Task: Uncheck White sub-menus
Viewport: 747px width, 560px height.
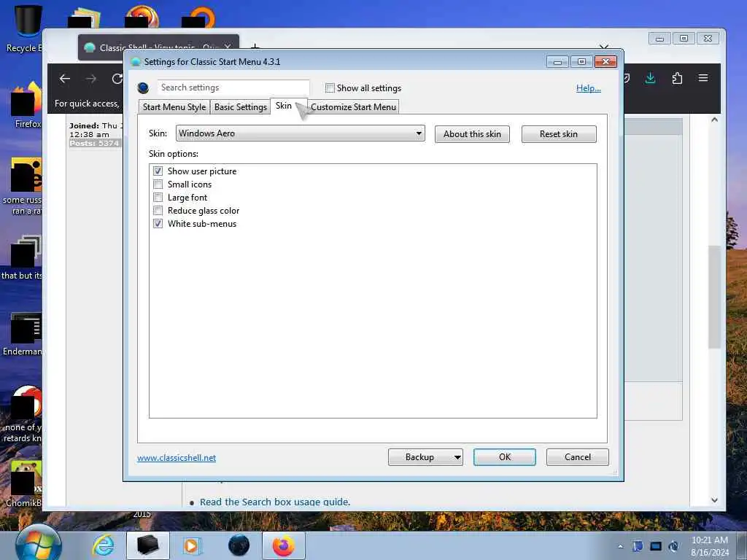Action: click(x=158, y=224)
